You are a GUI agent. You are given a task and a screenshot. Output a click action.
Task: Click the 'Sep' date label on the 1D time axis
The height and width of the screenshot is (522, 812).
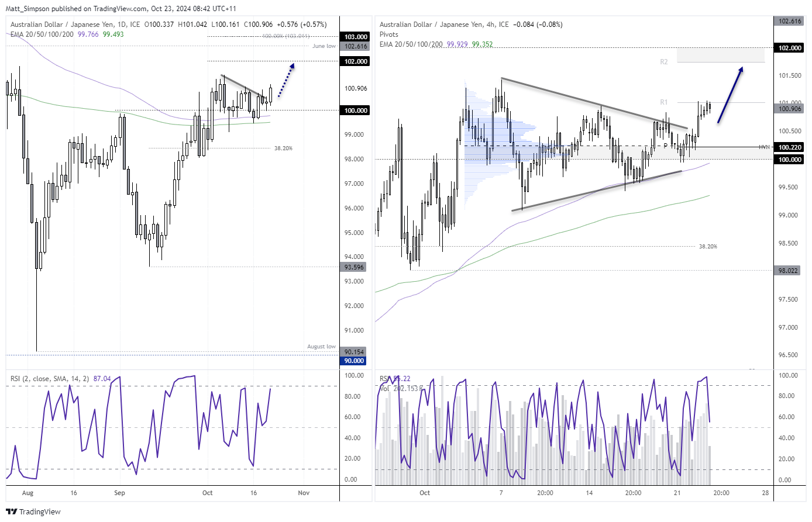(x=119, y=493)
